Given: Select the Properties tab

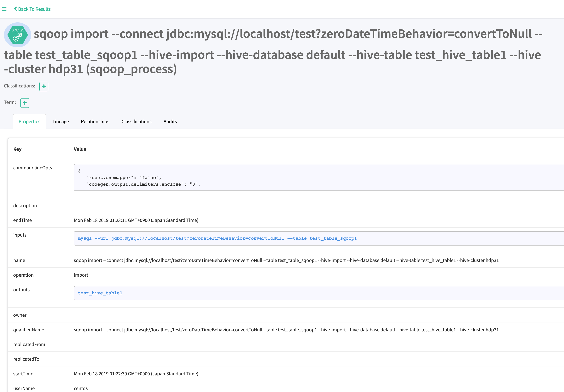Looking at the screenshot, I should coord(29,121).
